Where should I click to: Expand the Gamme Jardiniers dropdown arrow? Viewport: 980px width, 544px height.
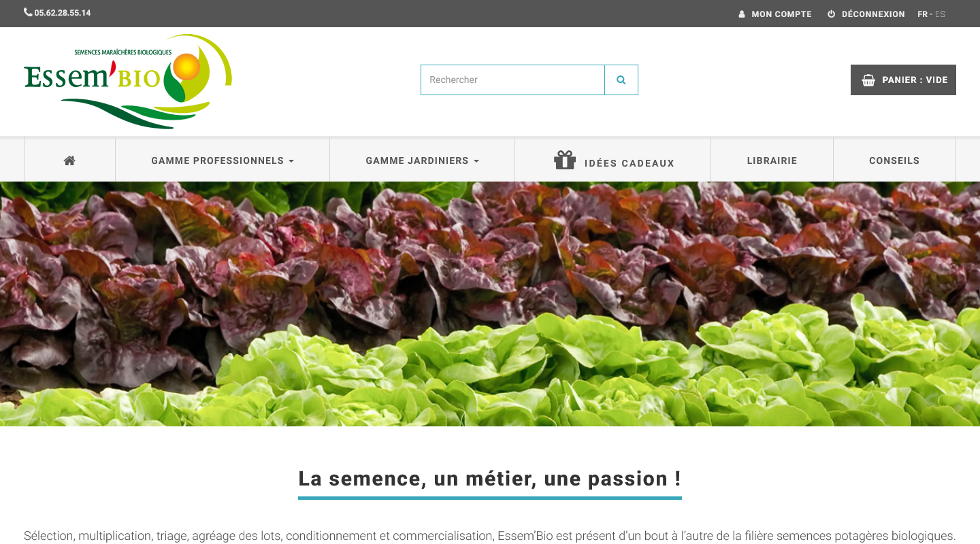(476, 161)
